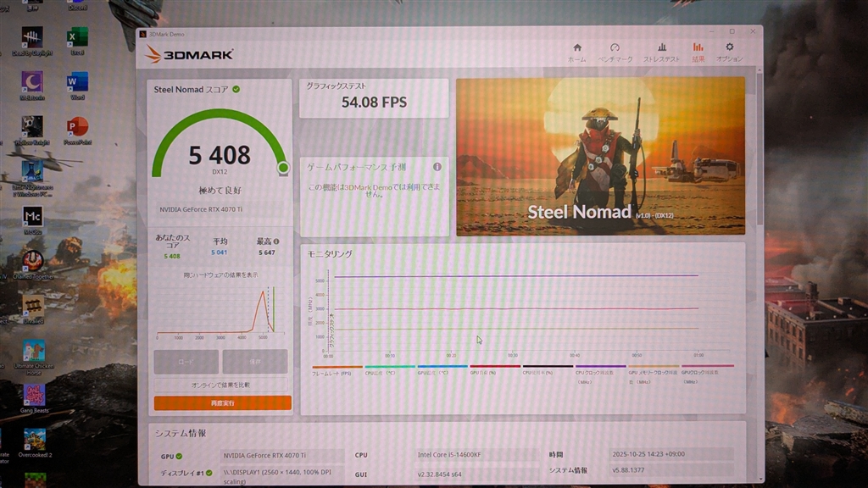
Task: Open Excel desktop shortcut
Action: [x=77, y=41]
